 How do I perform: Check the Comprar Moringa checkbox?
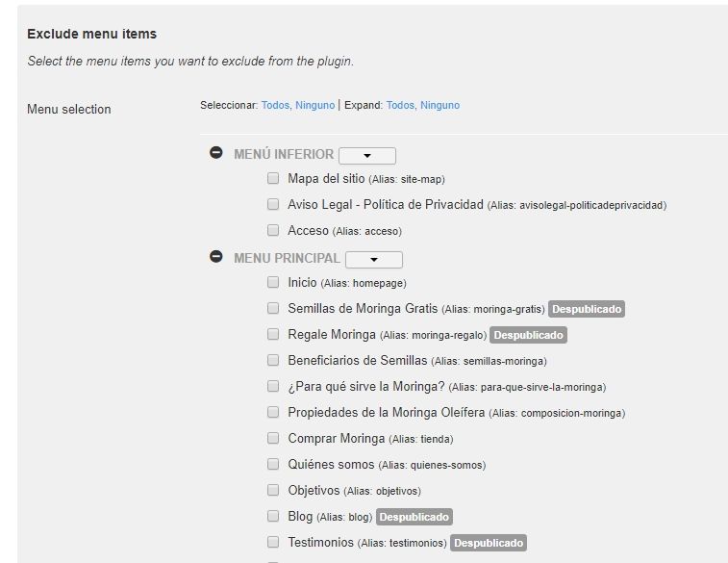click(273, 439)
